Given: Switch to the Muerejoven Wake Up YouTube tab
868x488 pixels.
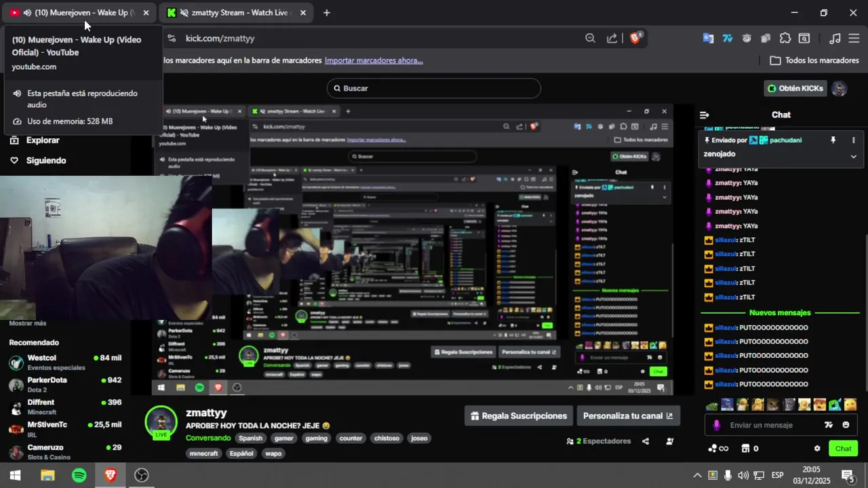Looking at the screenshot, I should pyautogui.click(x=80, y=13).
